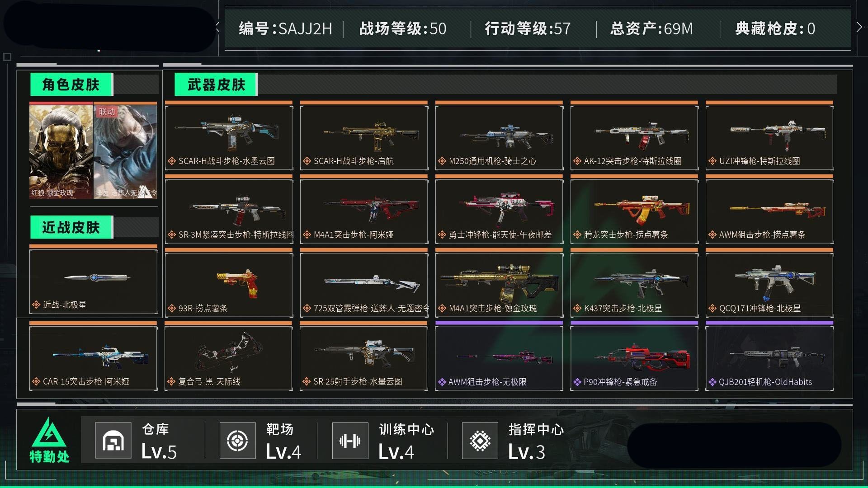This screenshot has width=868, height=488.
Task: Click the 总资产:69M stat label
Action: 651,28
